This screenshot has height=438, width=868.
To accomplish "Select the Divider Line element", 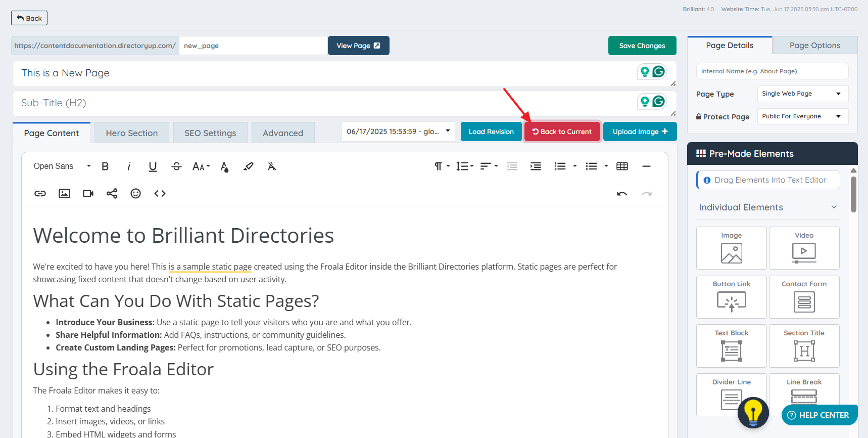I will (732, 395).
